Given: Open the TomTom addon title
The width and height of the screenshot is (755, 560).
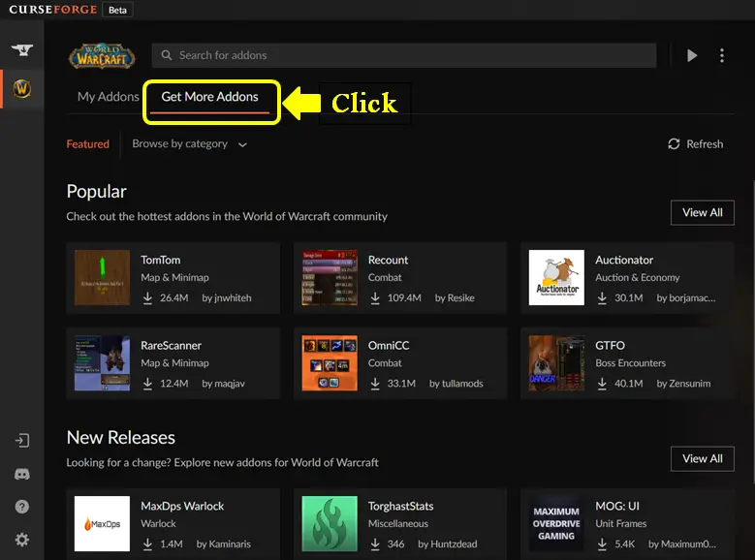Looking at the screenshot, I should tap(160, 260).
